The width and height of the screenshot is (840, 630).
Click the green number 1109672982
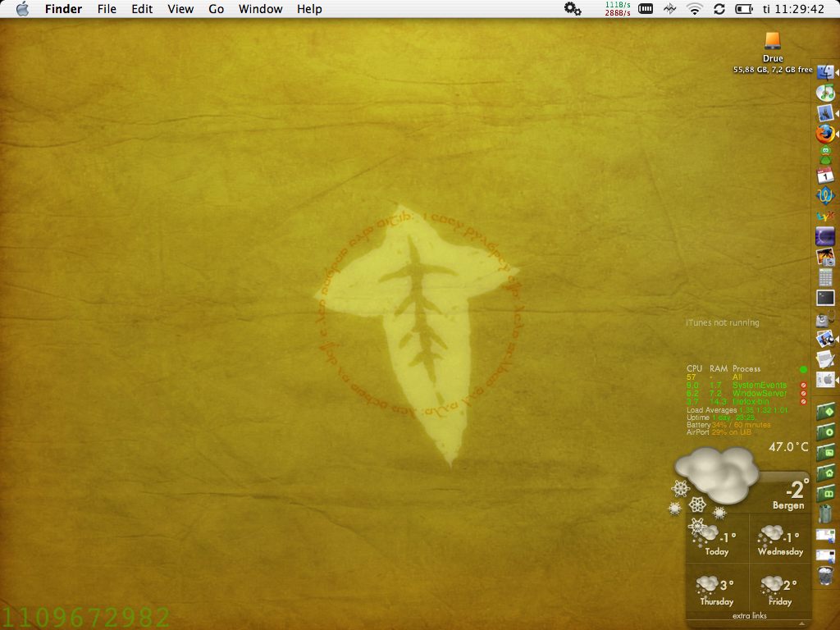pos(85,617)
